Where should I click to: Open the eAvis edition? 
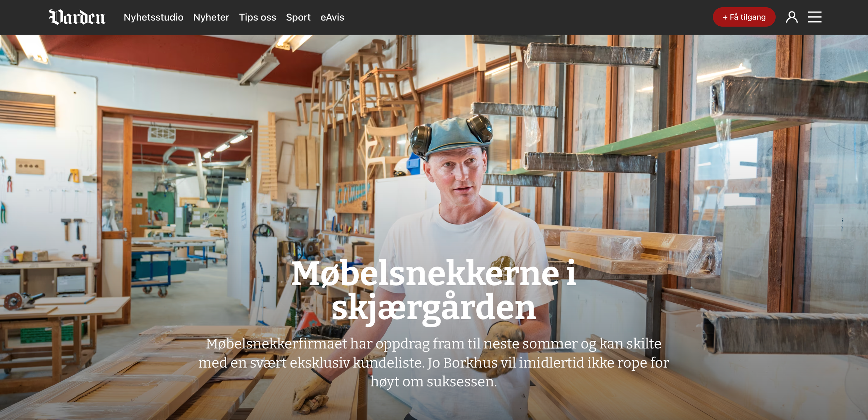[332, 17]
